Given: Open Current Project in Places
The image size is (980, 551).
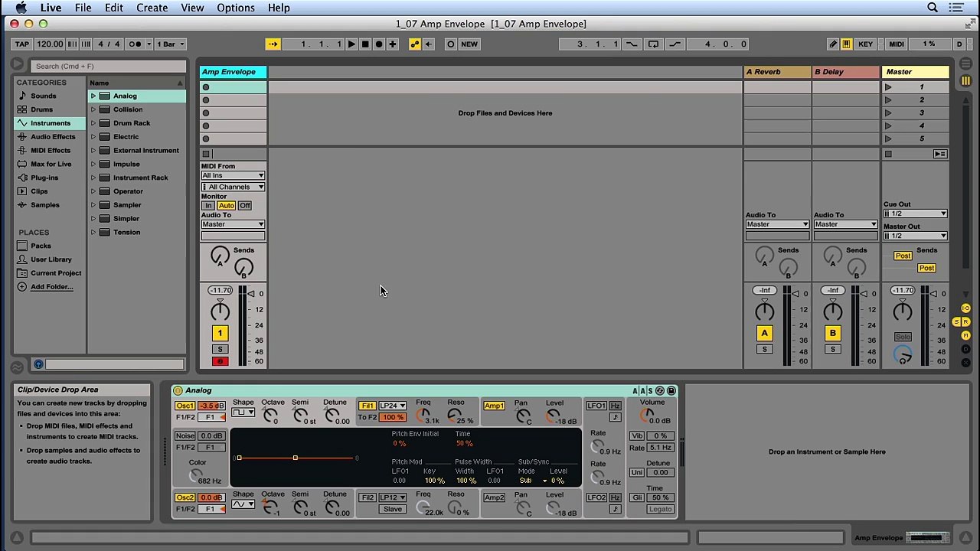Looking at the screenshot, I should click(55, 273).
